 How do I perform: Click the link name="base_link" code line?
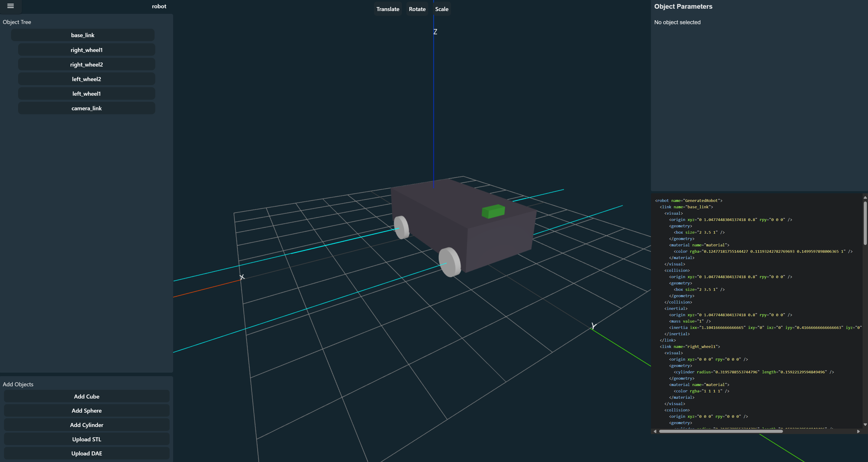(x=686, y=207)
